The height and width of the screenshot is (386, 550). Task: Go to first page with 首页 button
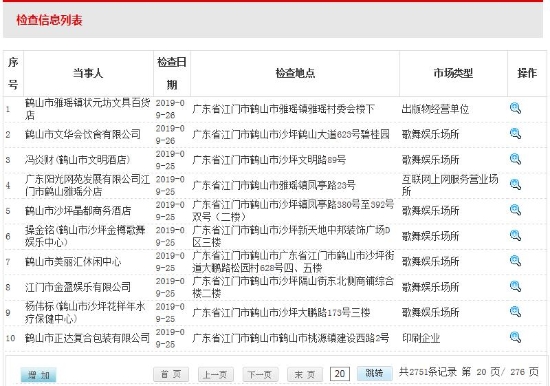tap(171, 374)
